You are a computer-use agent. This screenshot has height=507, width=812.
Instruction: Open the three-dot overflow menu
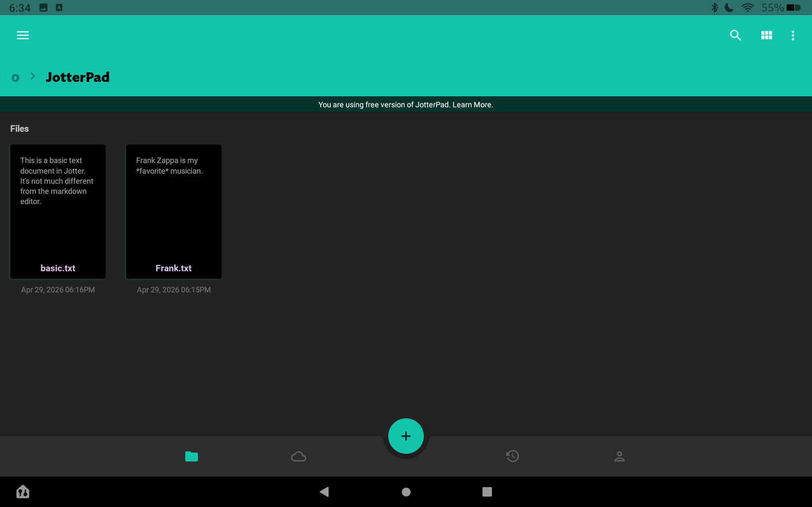[x=793, y=35]
